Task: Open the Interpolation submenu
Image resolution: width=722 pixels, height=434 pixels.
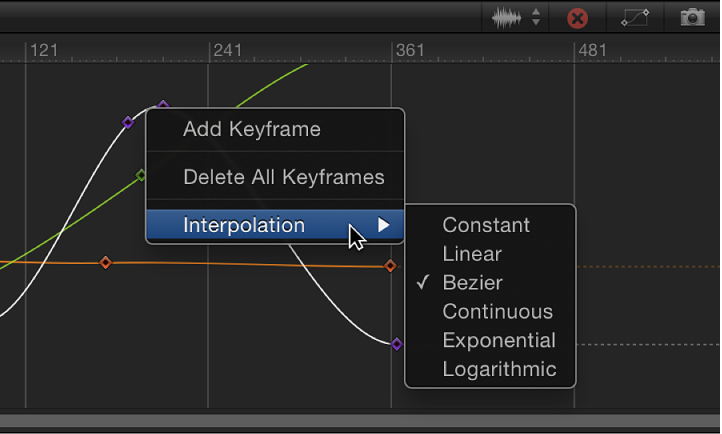Action: (275, 225)
